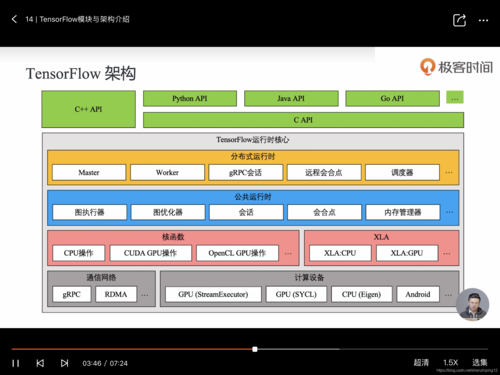This screenshot has height=375, width=500.
Task: Click the 会合点 box in 公共运行时
Action: (324, 212)
